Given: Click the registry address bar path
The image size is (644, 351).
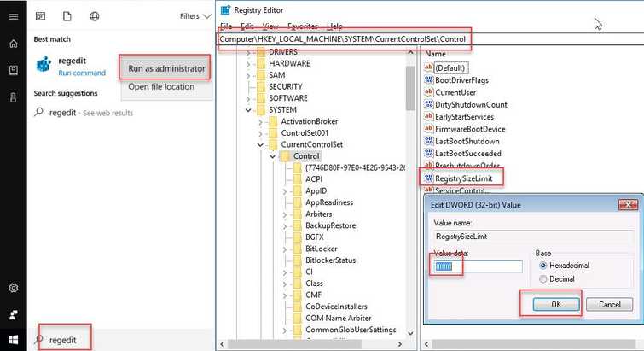Looking at the screenshot, I should click(343, 39).
